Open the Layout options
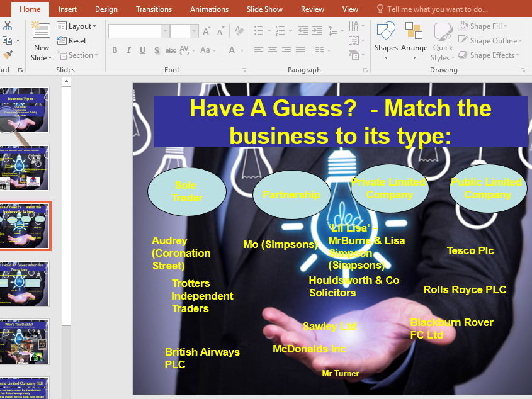Image resolution: width=532 pixels, height=399 pixels. tap(77, 26)
